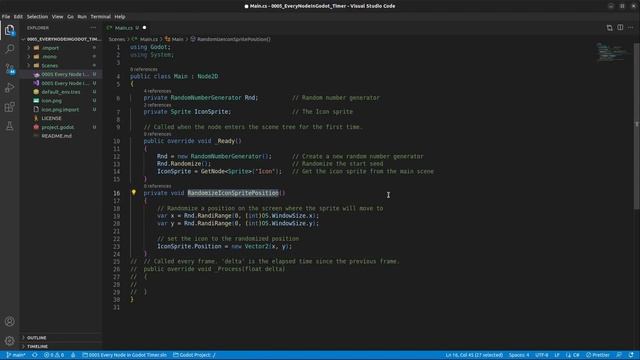Click the Spaces: 4 indentation indicator
The image size is (640, 360).
tap(519, 355)
